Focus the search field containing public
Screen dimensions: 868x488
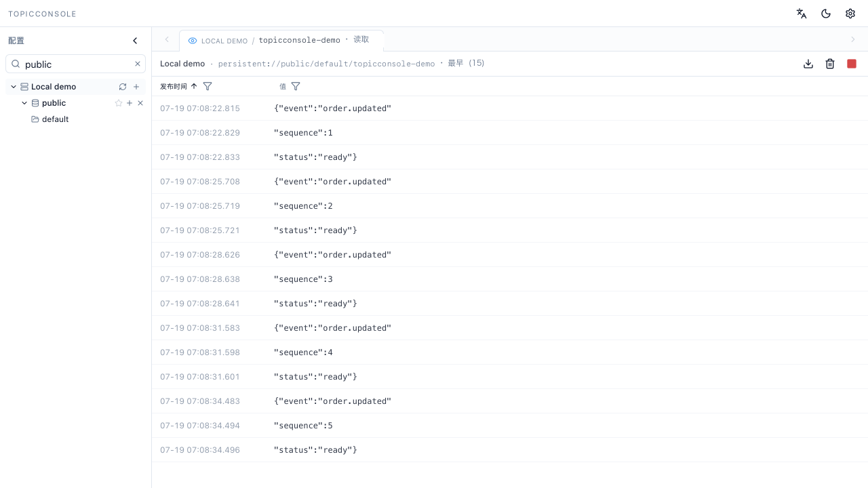click(x=76, y=64)
